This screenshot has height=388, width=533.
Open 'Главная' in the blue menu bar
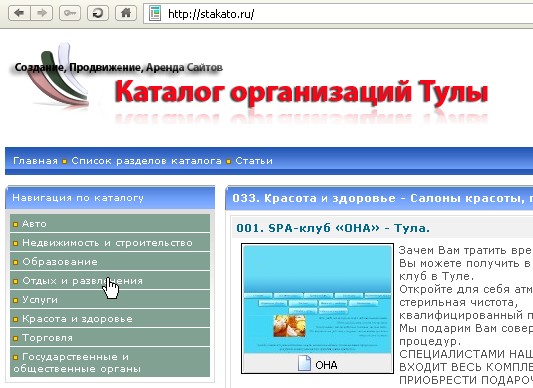pos(35,161)
